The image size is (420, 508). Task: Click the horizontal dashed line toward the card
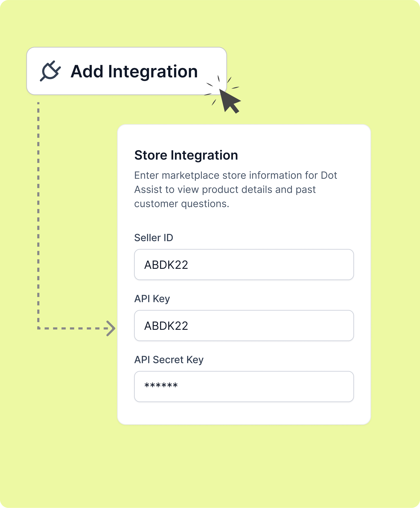pos(73,328)
